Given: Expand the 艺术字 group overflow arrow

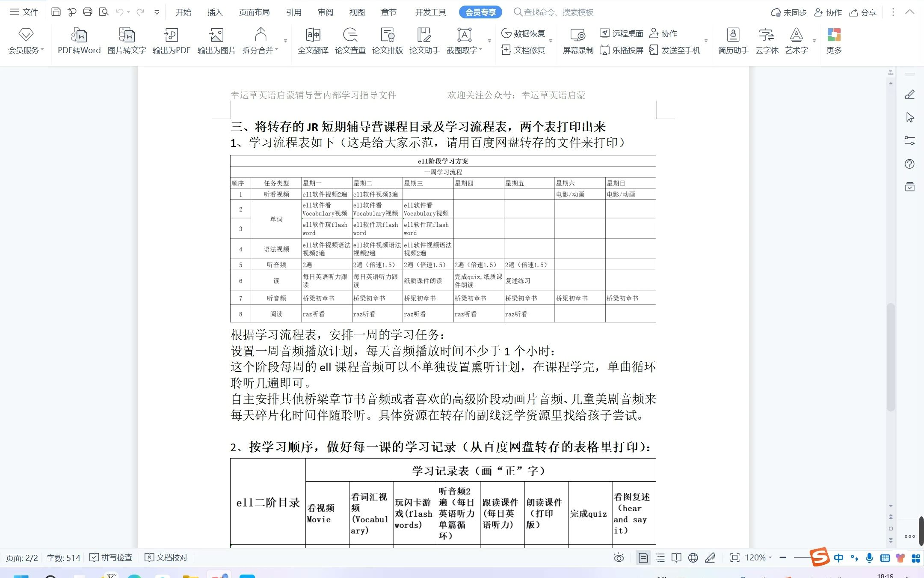Looking at the screenshot, I should click(x=814, y=41).
